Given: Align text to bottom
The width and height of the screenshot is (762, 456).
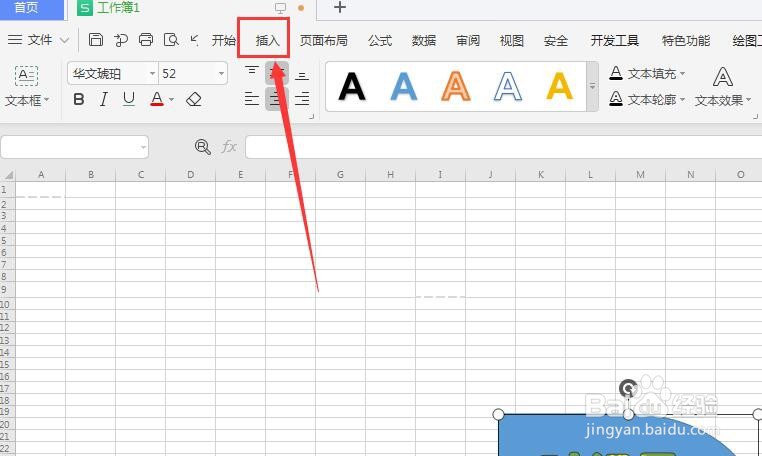Looking at the screenshot, I should click(x=302, y=76).
